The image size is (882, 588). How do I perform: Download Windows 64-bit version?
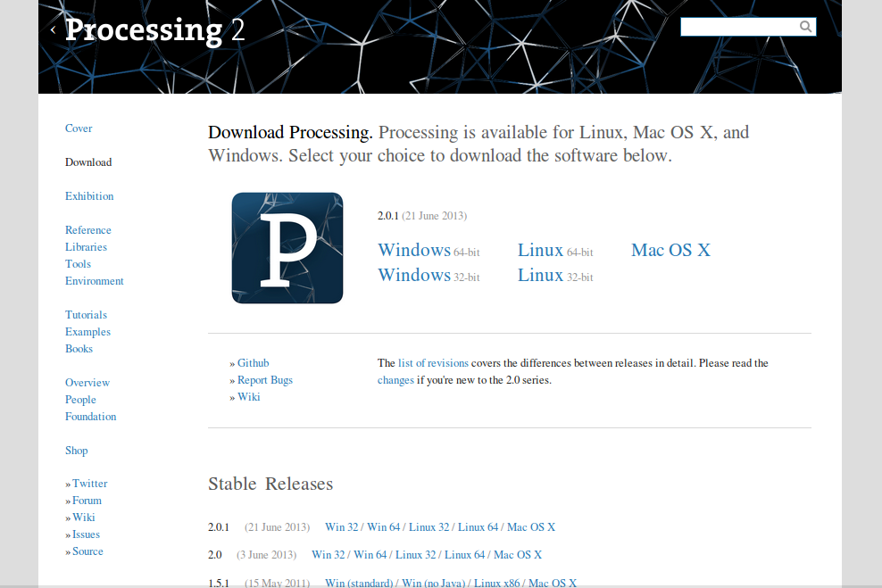click(414, 251)
